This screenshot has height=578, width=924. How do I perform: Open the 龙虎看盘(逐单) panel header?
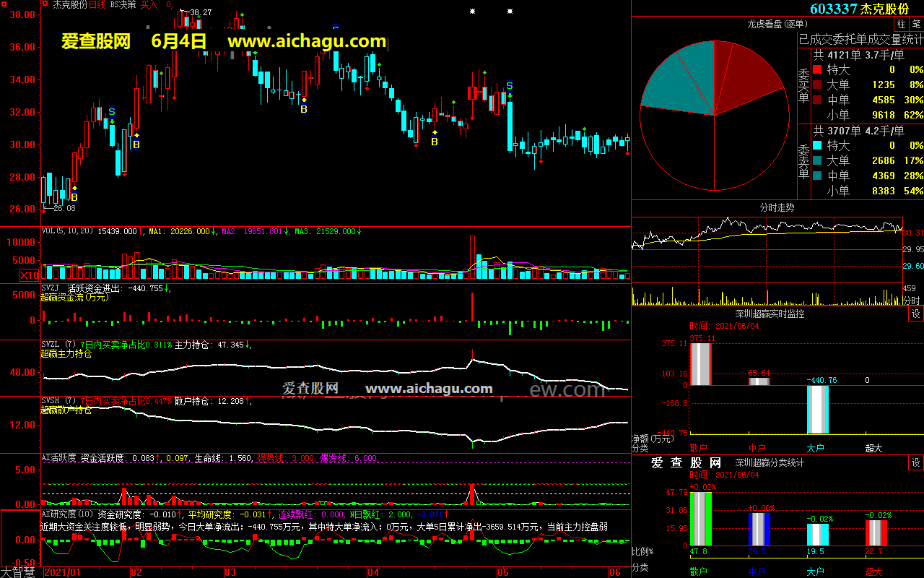pyautogui.click(x=777, y=24)
